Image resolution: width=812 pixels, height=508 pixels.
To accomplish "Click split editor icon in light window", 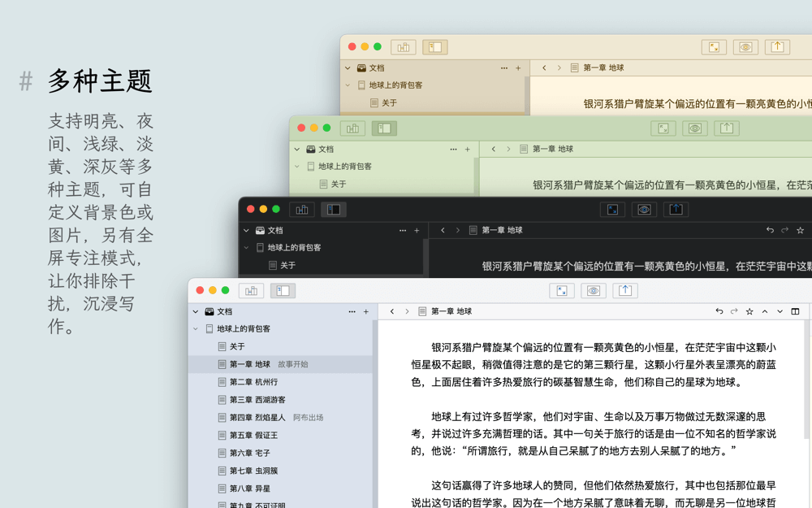I will point(796,311).
